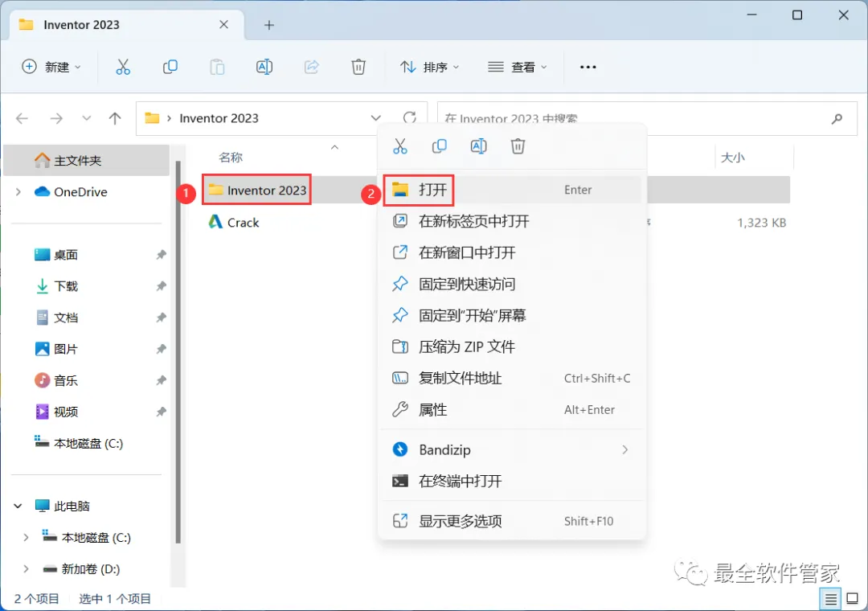Collapse the 此电脑 tree node

18,506
